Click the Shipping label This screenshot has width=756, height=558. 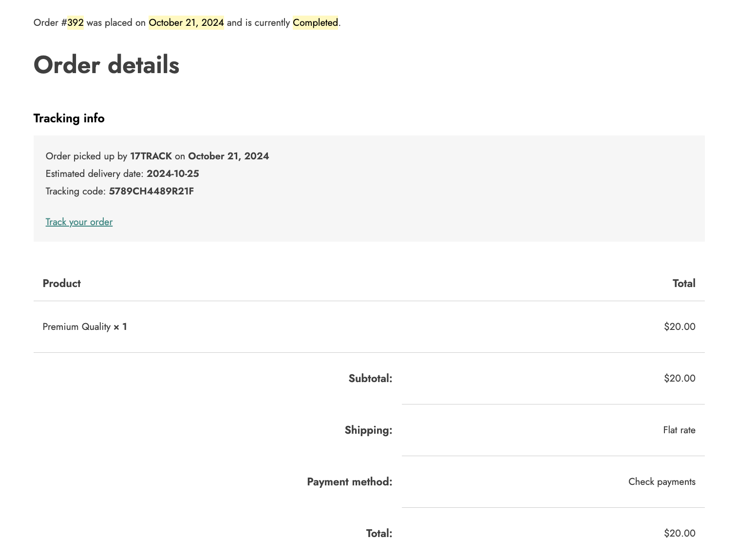(x=368, y=430)
